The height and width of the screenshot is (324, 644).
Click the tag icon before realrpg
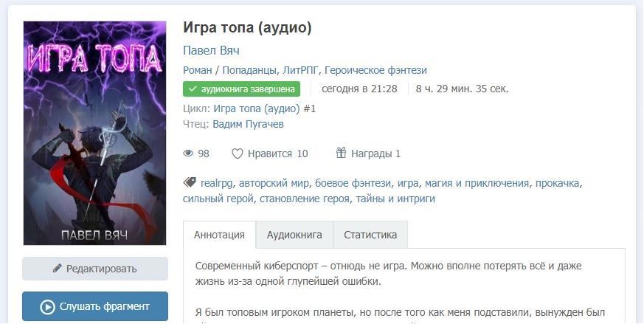pyautogui.click(x=190, y=183)
